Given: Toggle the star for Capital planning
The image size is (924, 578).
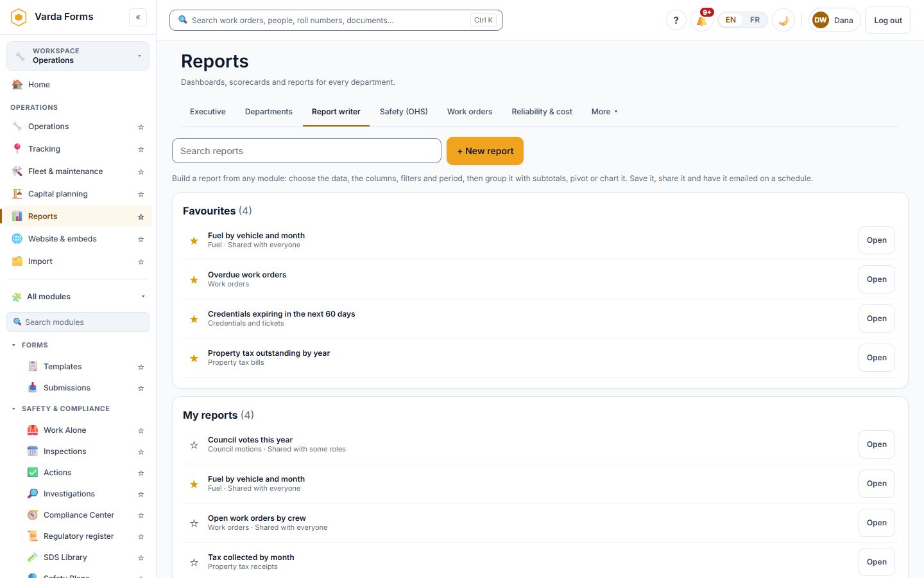Looking at the screenshot, I should point(141,195).
